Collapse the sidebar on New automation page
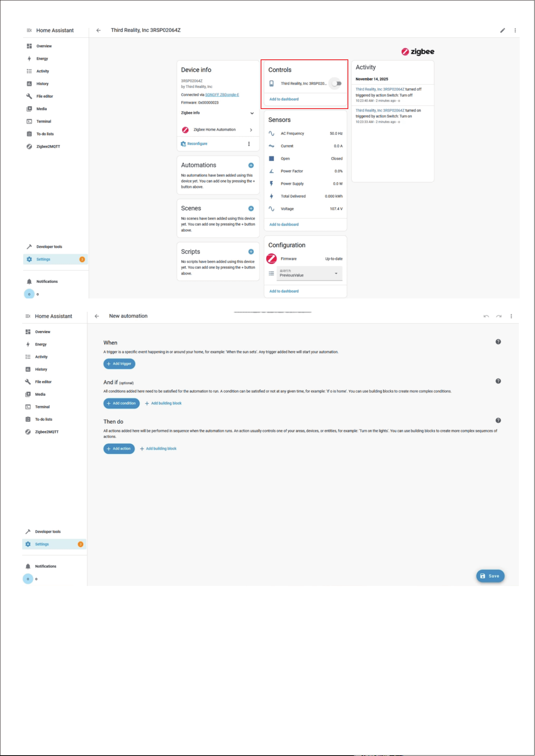 [28, 316]
